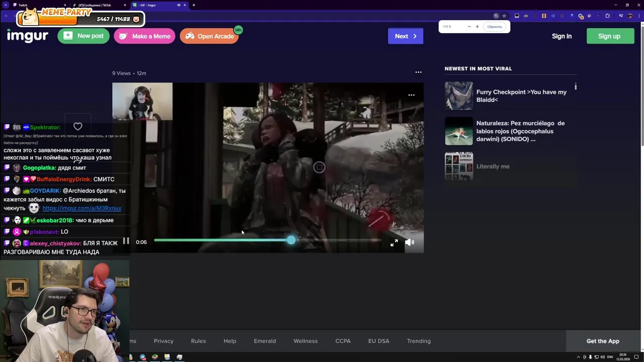Enter fullscreen video mode
Screen dimensions: 644x362
pyautogui.click(x=394, y=243)
